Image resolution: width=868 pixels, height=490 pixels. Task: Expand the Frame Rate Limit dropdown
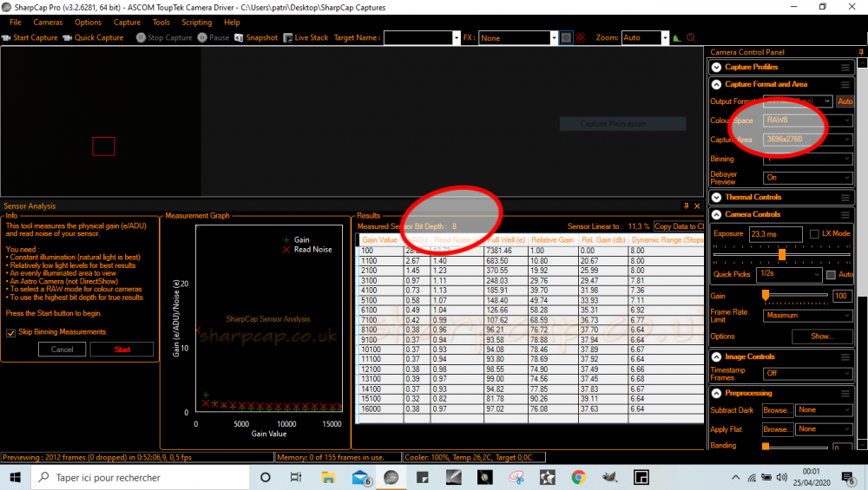click(807, 315)
